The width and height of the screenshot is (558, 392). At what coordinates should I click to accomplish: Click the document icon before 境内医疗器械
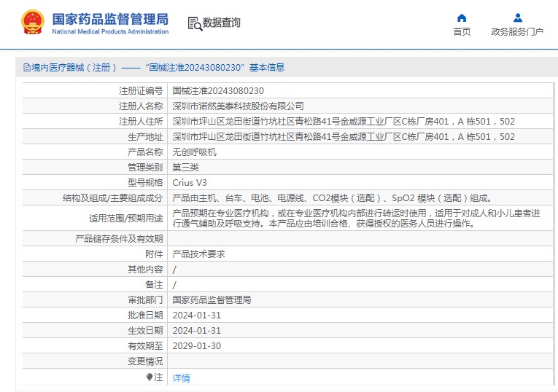27,68
